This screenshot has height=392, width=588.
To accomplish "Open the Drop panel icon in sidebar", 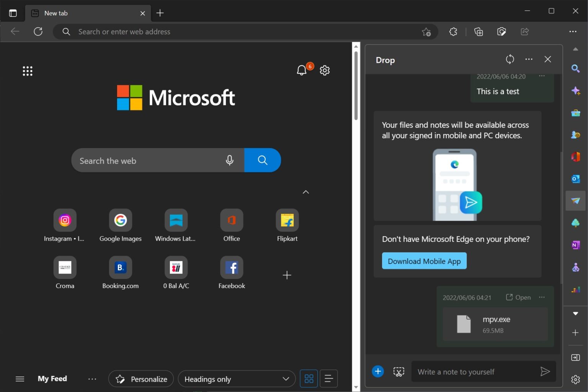I will 576,200.
